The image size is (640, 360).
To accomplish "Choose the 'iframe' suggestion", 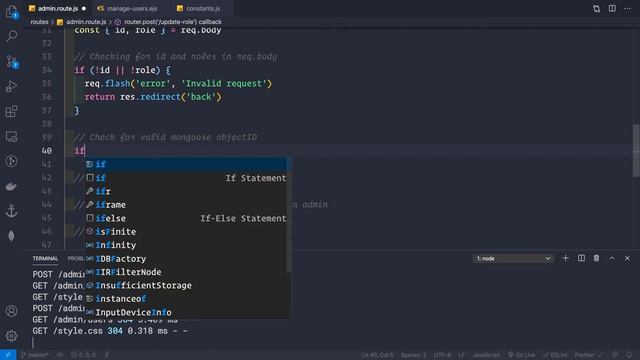I will click(x=186, y=205).
